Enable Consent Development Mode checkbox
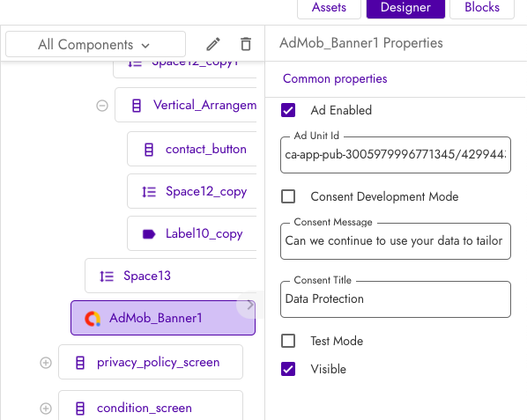527x420 pixels. click(288, 196)
